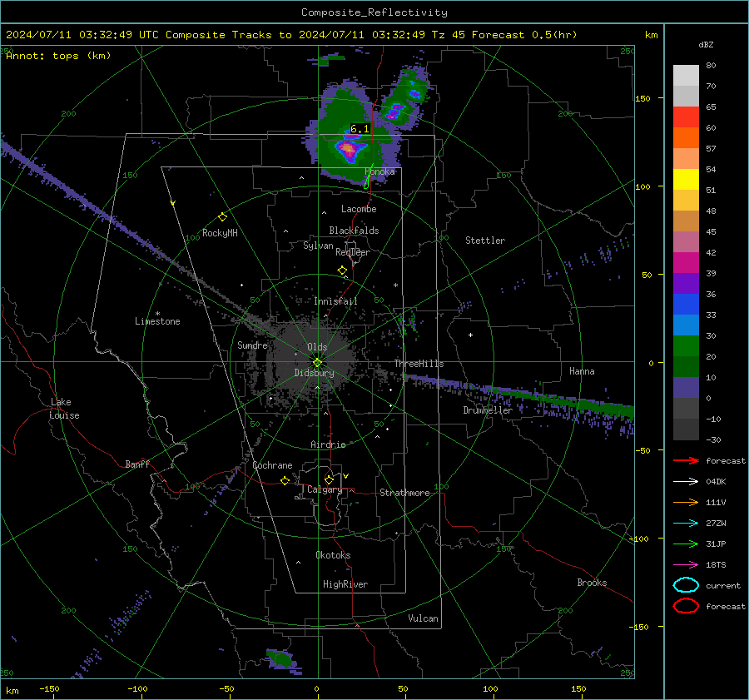The image size is (749, 700).
Task: Click the RockyMH label
Action: pos(220,233)
